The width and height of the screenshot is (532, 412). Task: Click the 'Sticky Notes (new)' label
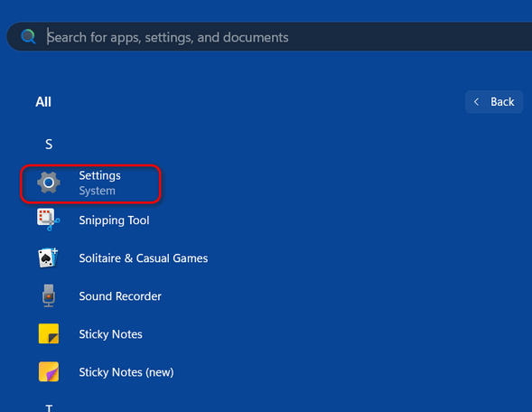(126, 372)
